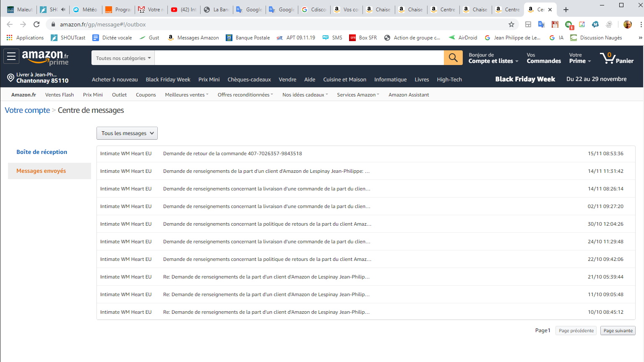The width and height of the screenshot is (644, 362).
Task: Reload the page with the refresh icon
Action: click(x=37, y=24)
